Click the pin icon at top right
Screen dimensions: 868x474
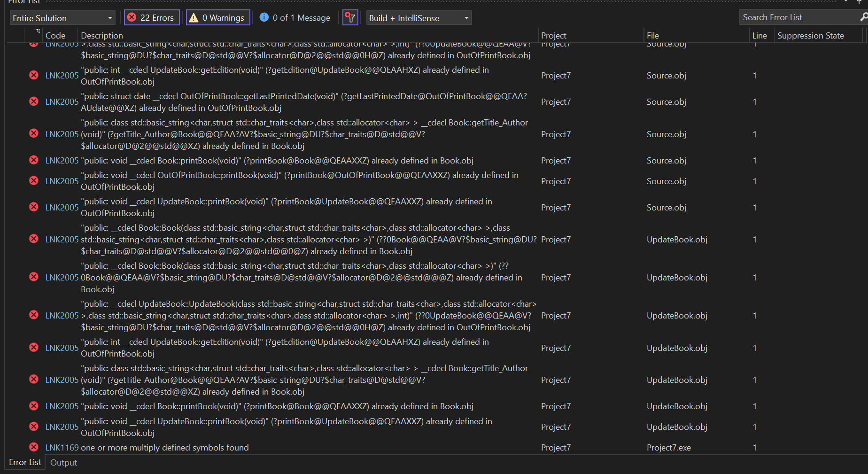click(860, 2)
